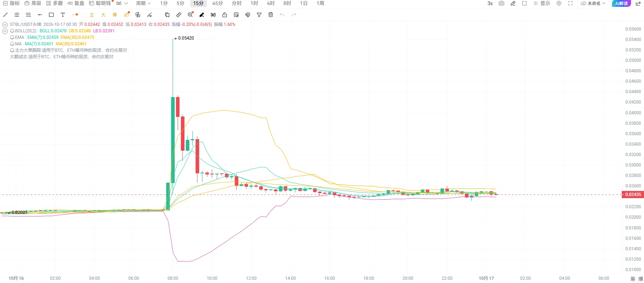Screen dimensions: 644x283
Task: Select the 1日 timeframe tab
Action: pos(304,3)
